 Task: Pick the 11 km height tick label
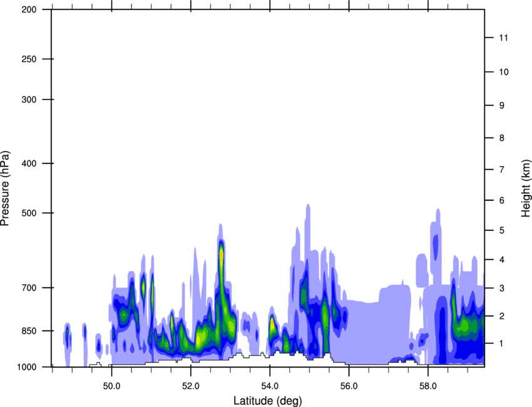coord(504,38)
